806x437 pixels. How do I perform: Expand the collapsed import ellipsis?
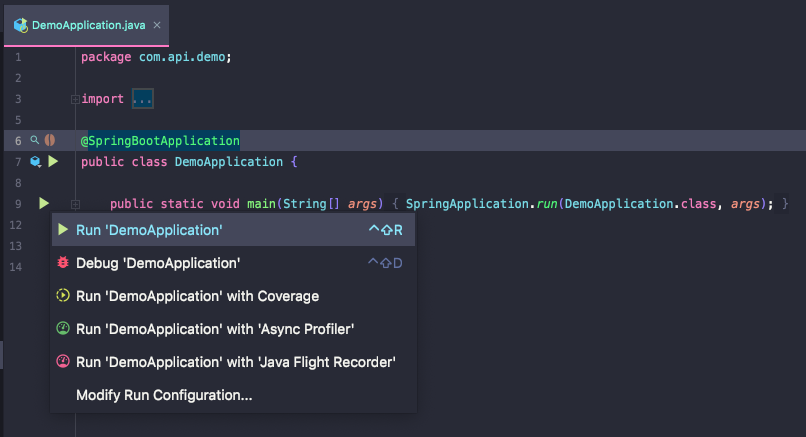[x=143, y=99]
